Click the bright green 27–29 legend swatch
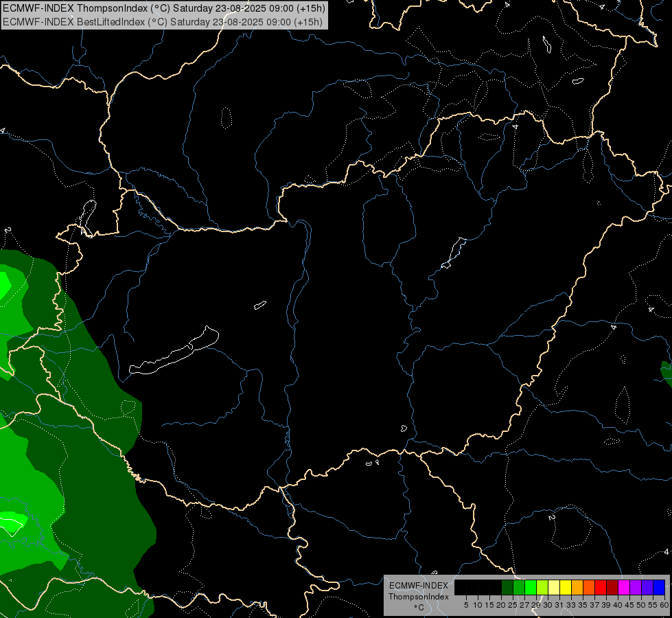Screen dimensions: 672x618 point(531,587)
